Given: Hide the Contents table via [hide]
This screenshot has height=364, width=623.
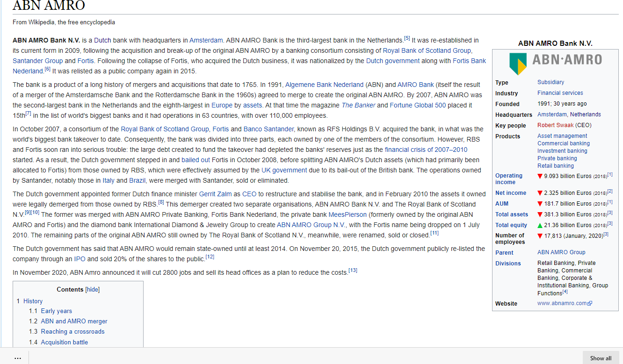Looking at the screenshot, I should point(92,290).
